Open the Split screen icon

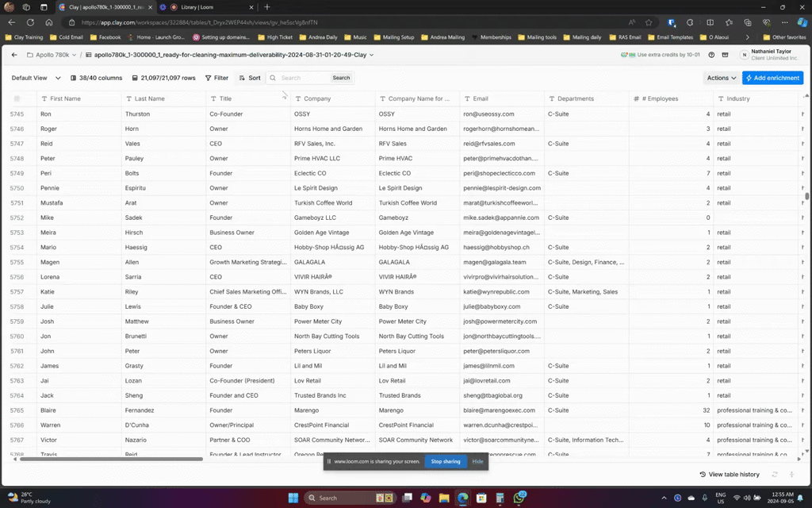[710, 22]
